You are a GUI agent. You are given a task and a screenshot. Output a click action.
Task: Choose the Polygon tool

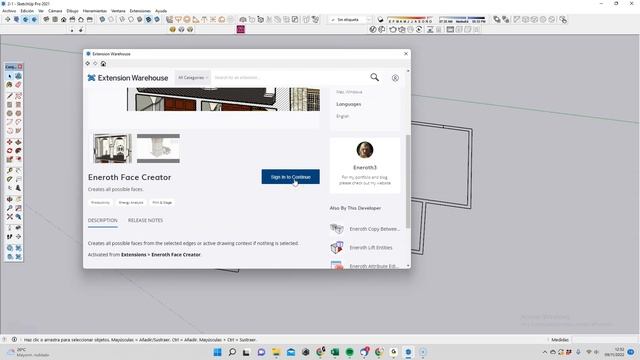(x=18, y=113)
